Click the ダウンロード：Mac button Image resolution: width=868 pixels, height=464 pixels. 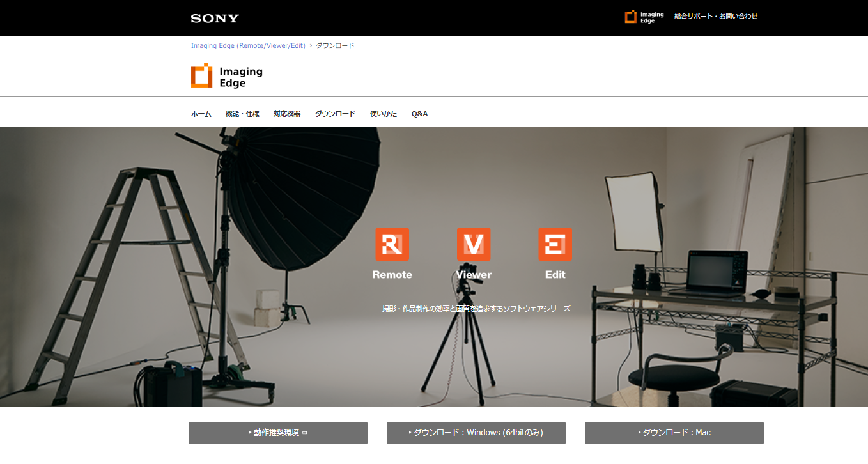click(674, 433)
